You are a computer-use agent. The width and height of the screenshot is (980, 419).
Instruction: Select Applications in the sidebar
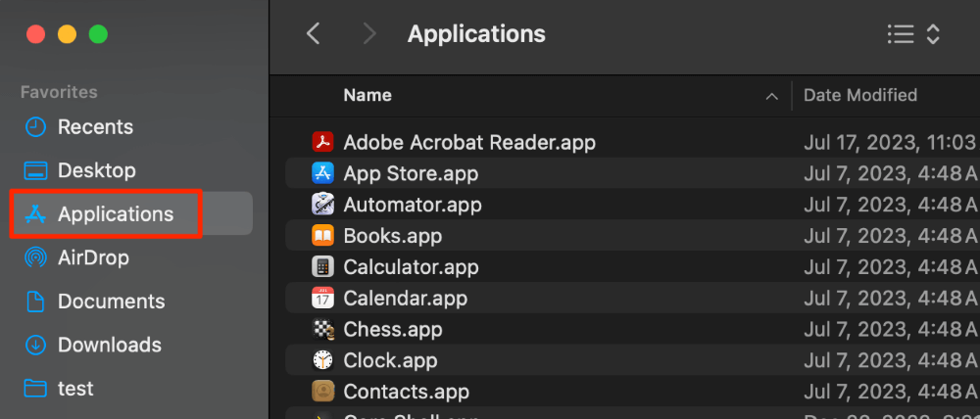116,213
